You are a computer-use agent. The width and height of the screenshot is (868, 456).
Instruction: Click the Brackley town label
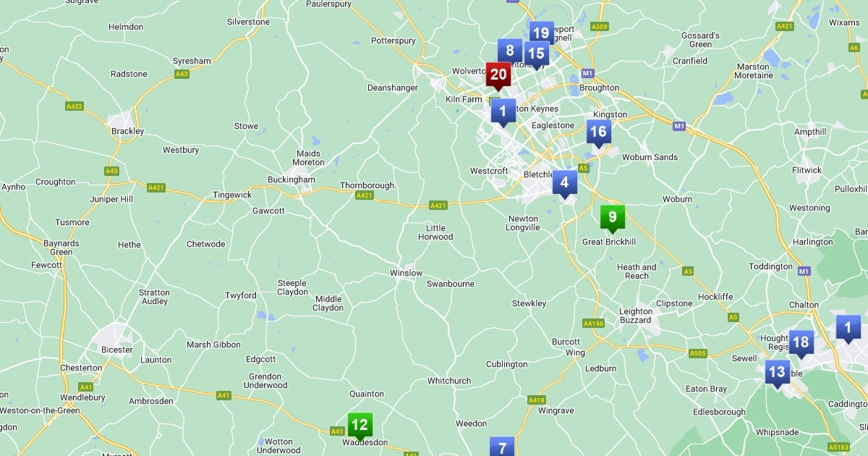click(128, 131)
